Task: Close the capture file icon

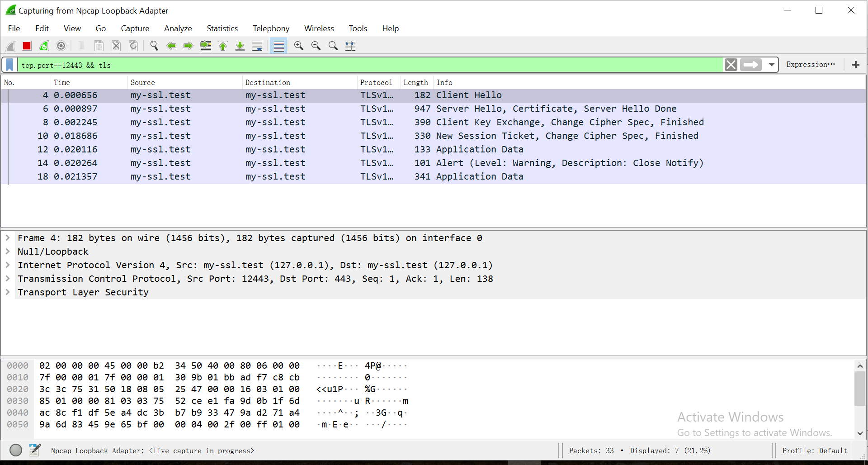Action: coord(116,46)
